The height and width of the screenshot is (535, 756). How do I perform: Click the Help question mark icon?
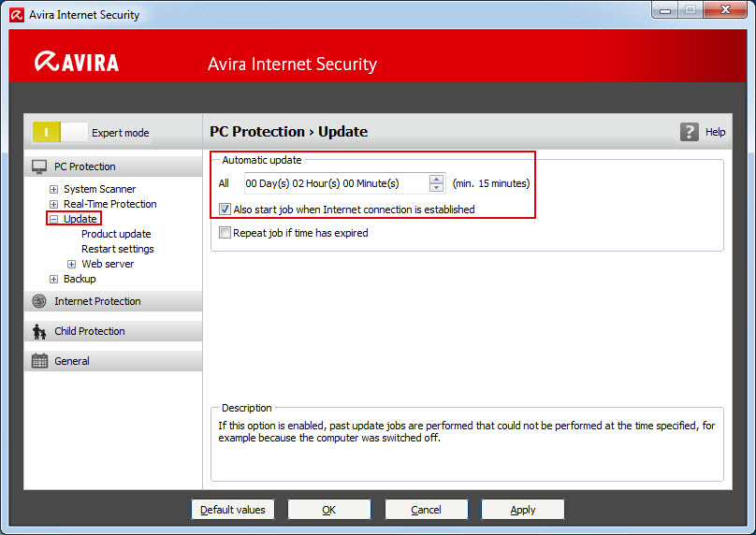point(690,132)
